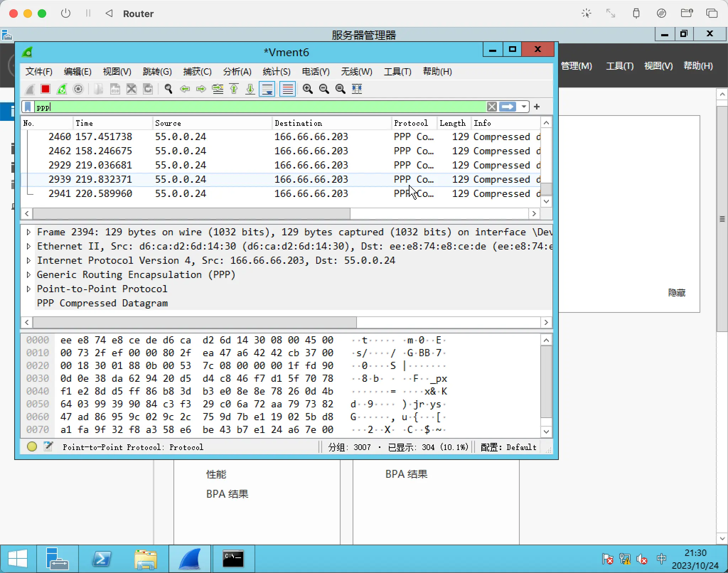
Task: Expand Generic Routing Encapsulation (PPP) node
Action: [x=29, y=275]
